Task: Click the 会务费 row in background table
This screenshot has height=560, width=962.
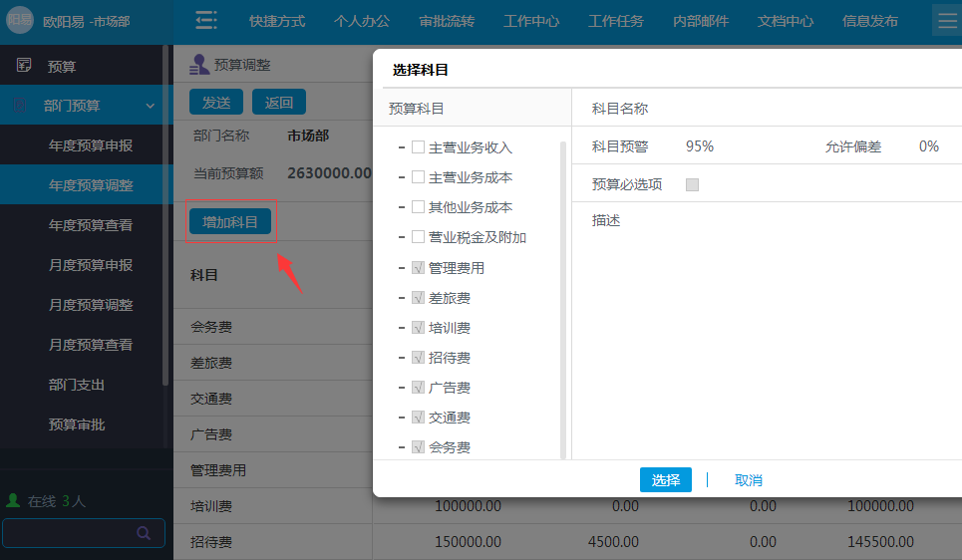Action: (273, 327)
